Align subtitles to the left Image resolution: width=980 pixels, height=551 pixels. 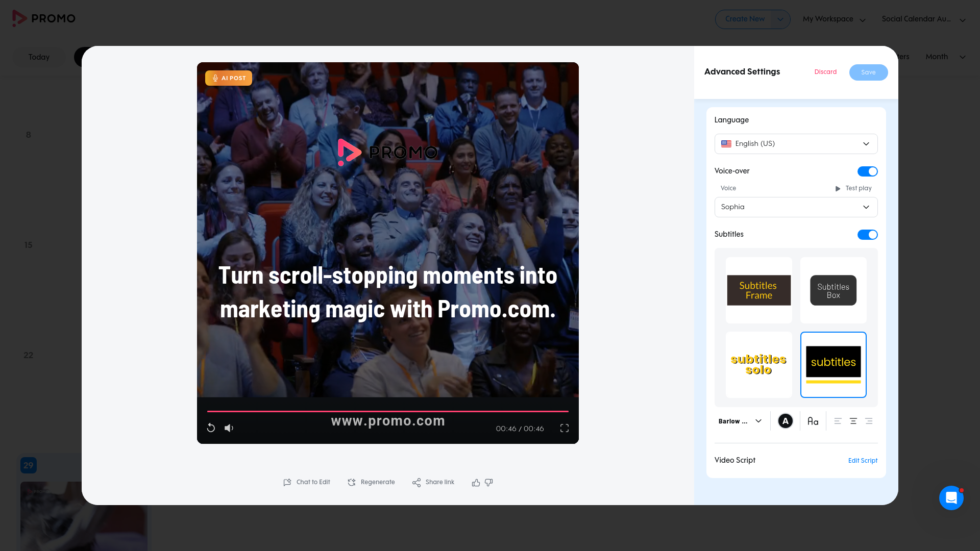838,421
